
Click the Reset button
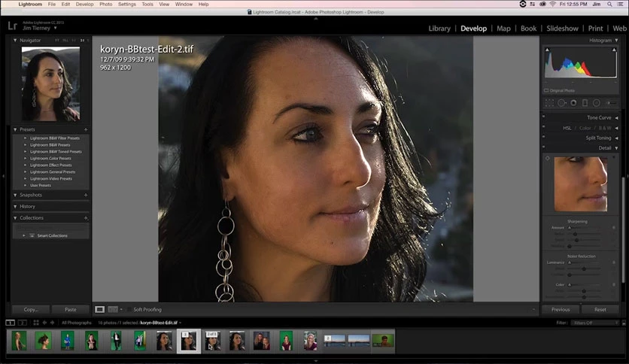tap(600, 310)
